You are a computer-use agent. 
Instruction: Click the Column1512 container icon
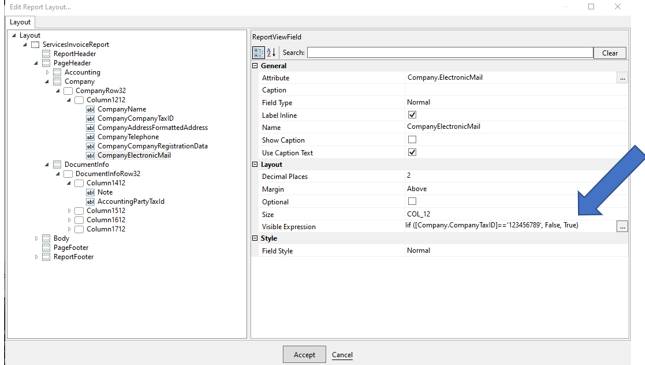click(x=79, y=211)
